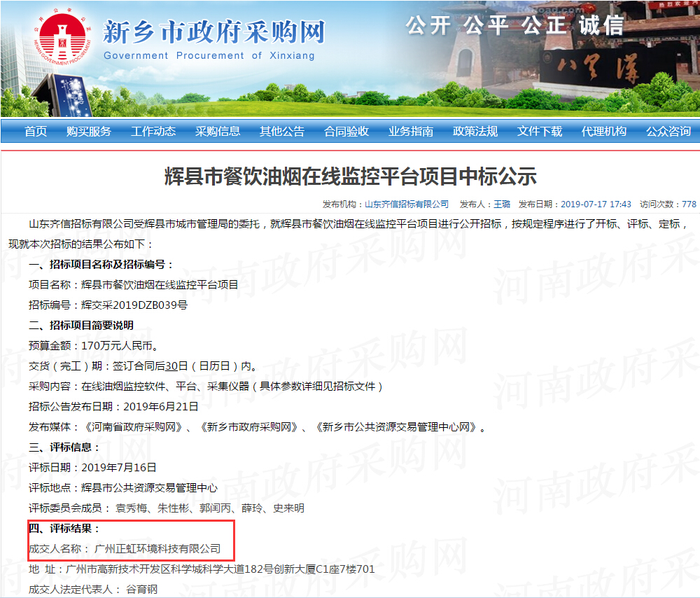Select the 合同验收 menu item
This screenshot has height=598, width=700.
pos(346,132)
